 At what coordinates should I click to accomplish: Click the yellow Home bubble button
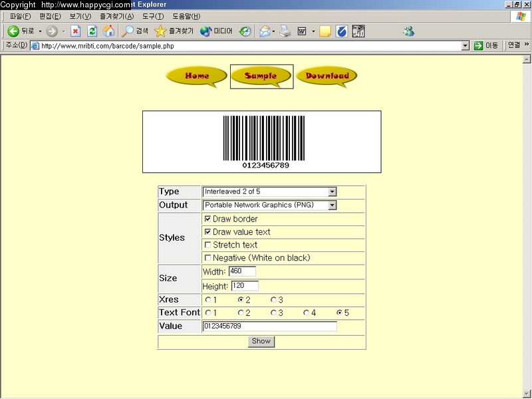[196, 76]
